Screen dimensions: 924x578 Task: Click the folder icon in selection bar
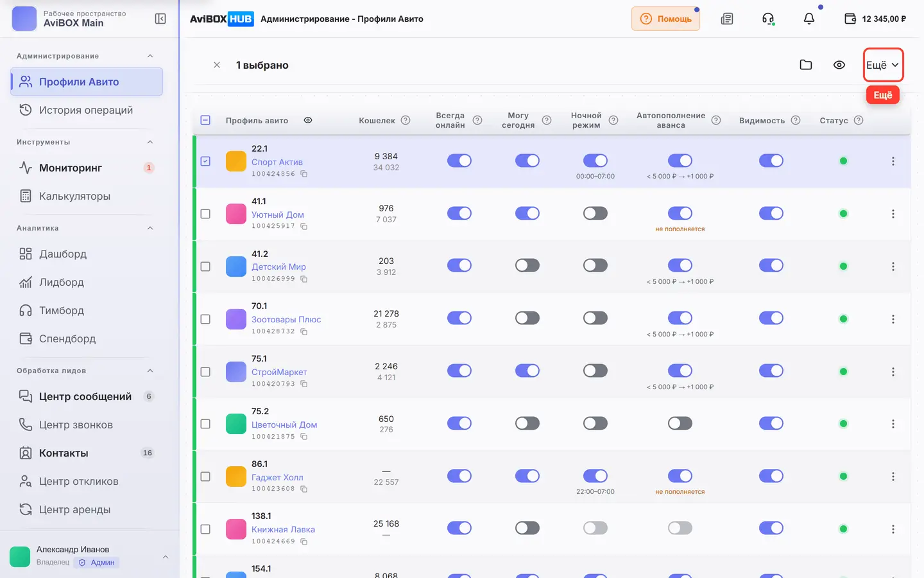click(806, 65)
